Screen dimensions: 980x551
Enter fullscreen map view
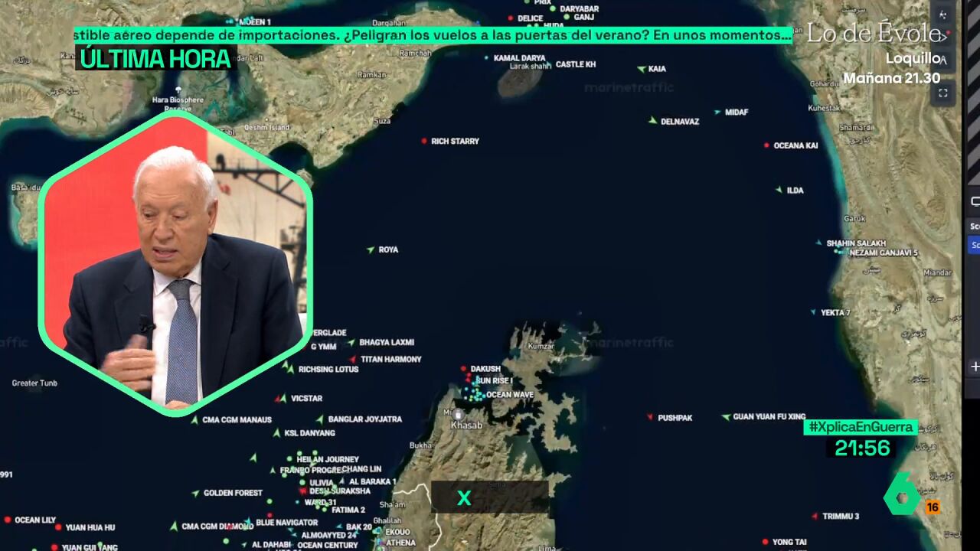click(943, 93)
